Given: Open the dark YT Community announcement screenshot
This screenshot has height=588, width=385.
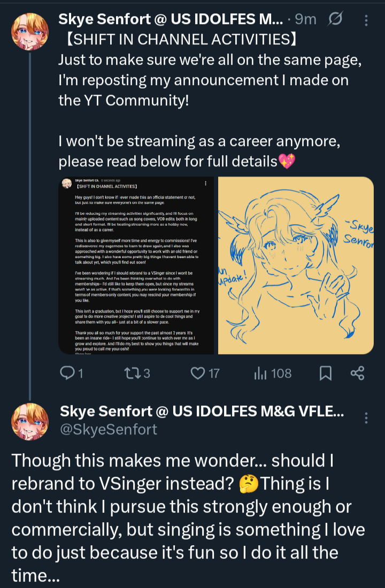Looking at the screenshot, I should [136, 265].
